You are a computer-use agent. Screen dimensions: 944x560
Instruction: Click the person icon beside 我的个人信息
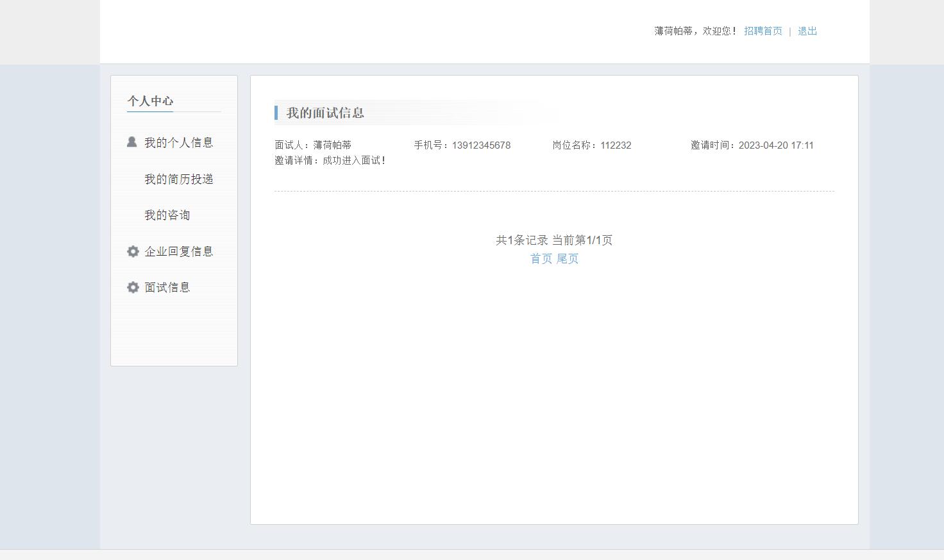tap(132, 142)
